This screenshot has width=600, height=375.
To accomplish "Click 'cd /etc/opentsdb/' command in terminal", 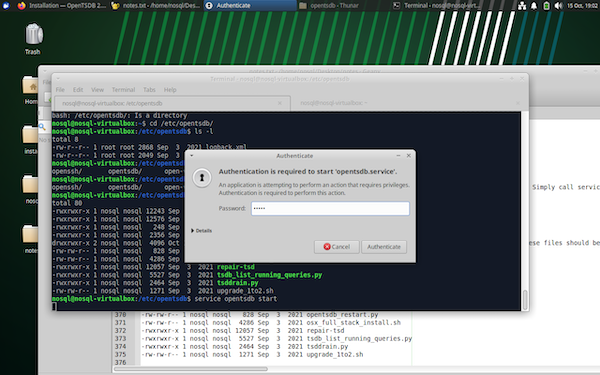I will (x=181, y=124).
